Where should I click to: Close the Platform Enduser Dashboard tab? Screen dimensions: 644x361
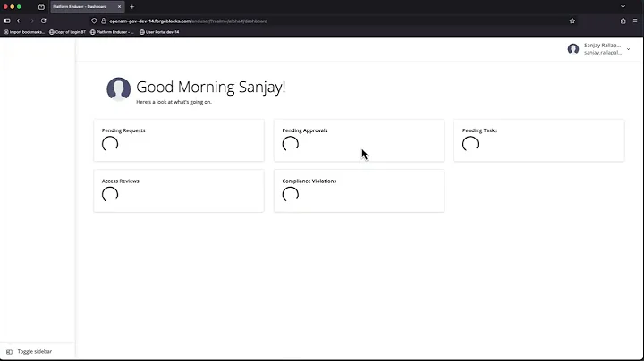(x=119, y=6)
